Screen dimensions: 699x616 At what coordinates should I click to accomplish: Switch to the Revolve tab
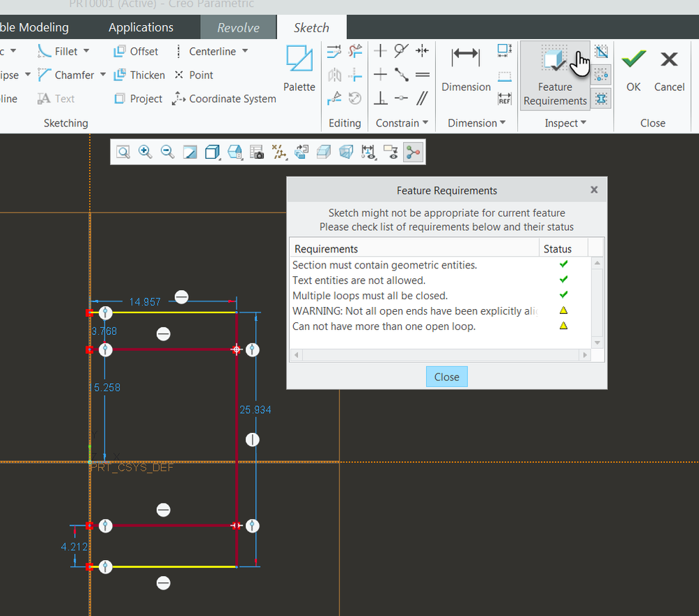(238, 28)
